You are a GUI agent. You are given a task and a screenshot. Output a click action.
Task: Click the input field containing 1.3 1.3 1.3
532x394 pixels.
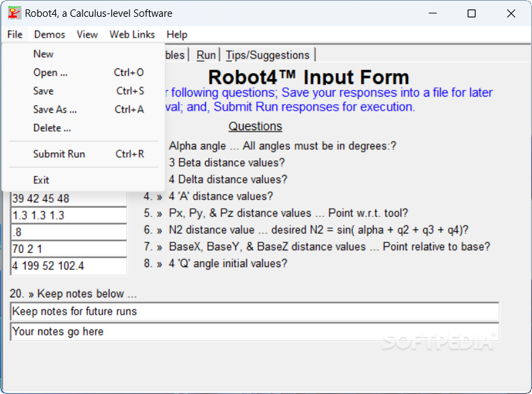(68, 215)
